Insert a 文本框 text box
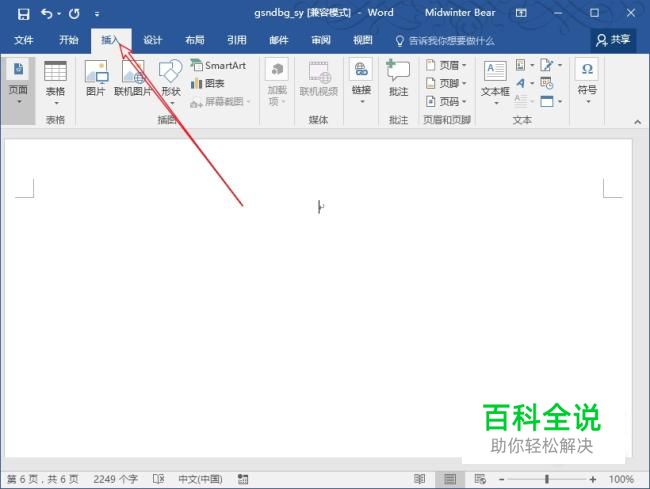The width and height of the screenshot is (650, 489). click(495, 83)
